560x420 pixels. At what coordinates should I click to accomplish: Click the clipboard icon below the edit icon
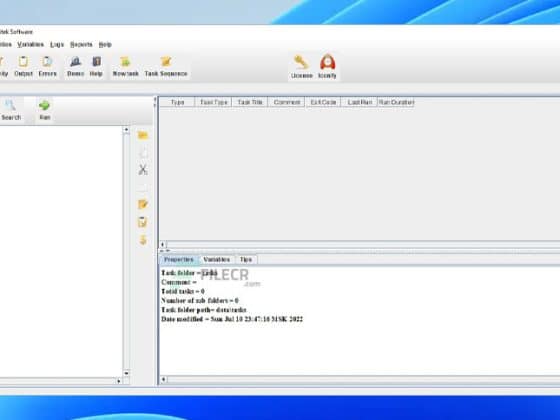(x=142, y=222)
